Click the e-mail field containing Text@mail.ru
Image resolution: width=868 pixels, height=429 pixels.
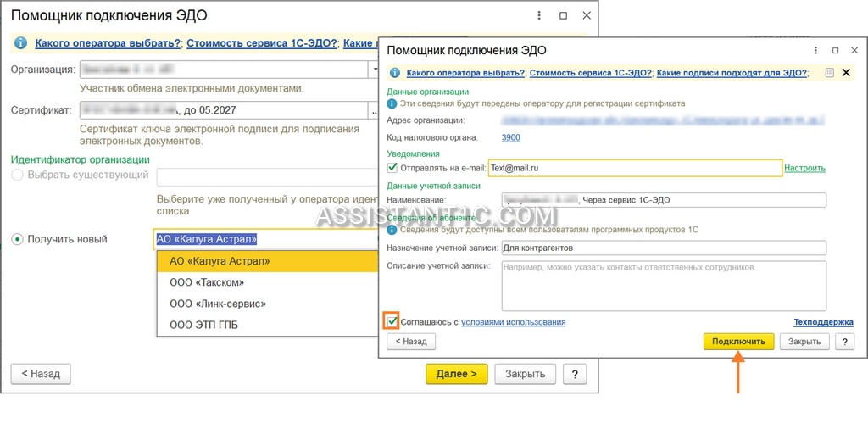[x=635, y=168]
